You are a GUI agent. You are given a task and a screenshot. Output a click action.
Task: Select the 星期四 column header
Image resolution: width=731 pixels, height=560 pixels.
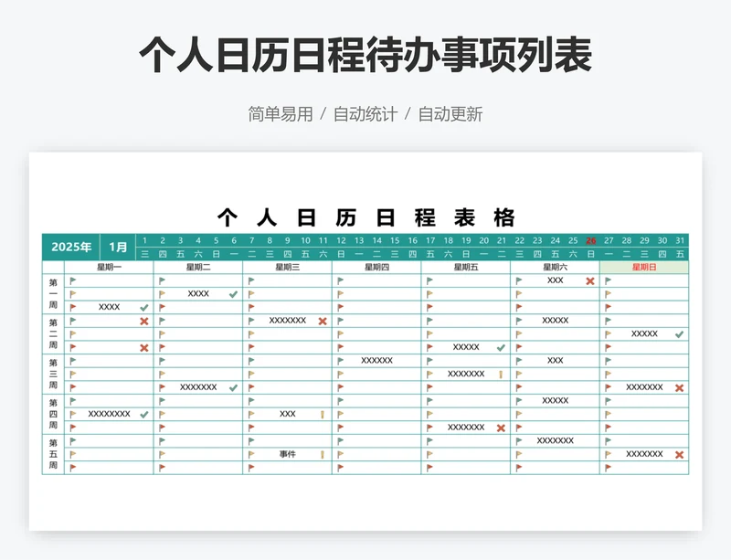[376, 267]
